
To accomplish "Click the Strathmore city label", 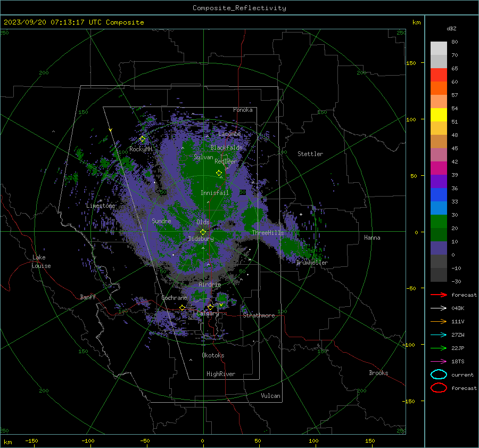I will click(x=259, y=315).
